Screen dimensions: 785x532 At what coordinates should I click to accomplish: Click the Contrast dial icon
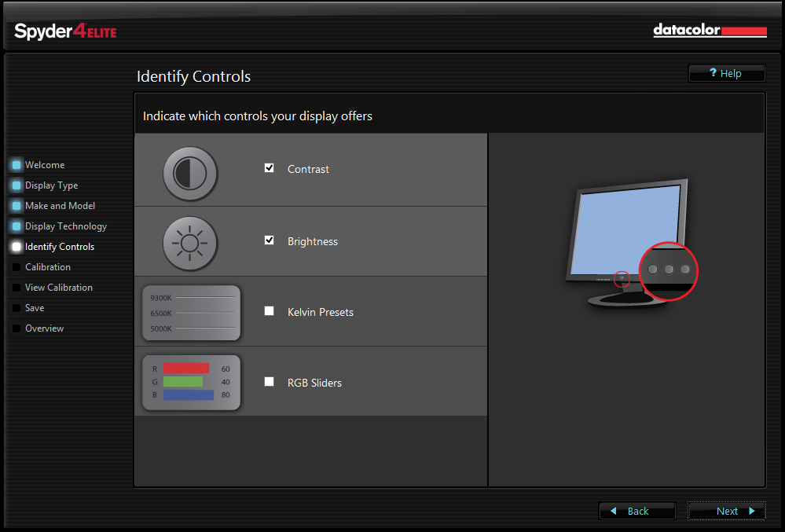(190, 174)
